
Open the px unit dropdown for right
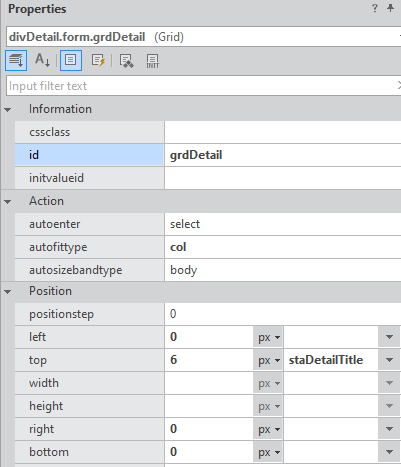click(x=268, y=429)
